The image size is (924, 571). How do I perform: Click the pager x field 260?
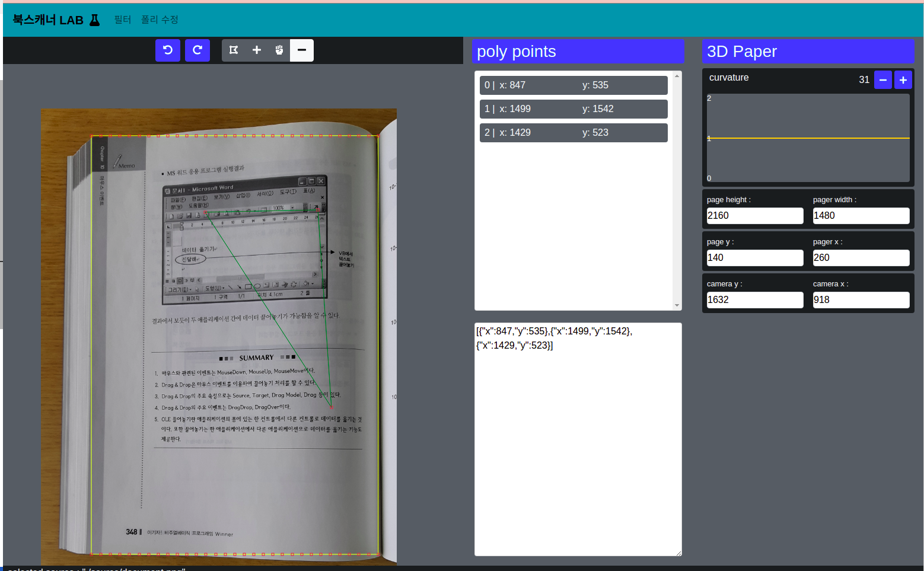point(861,258)
